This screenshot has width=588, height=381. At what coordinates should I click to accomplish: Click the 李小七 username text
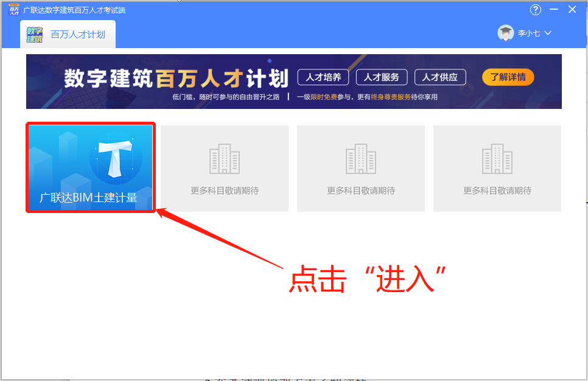click(x=529, y=33)
